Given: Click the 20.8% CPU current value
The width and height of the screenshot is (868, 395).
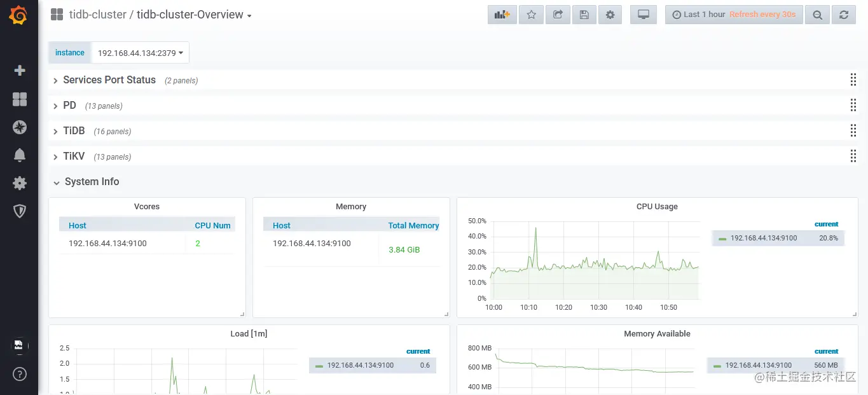Looking at the screenshot, I should (829, 238).
